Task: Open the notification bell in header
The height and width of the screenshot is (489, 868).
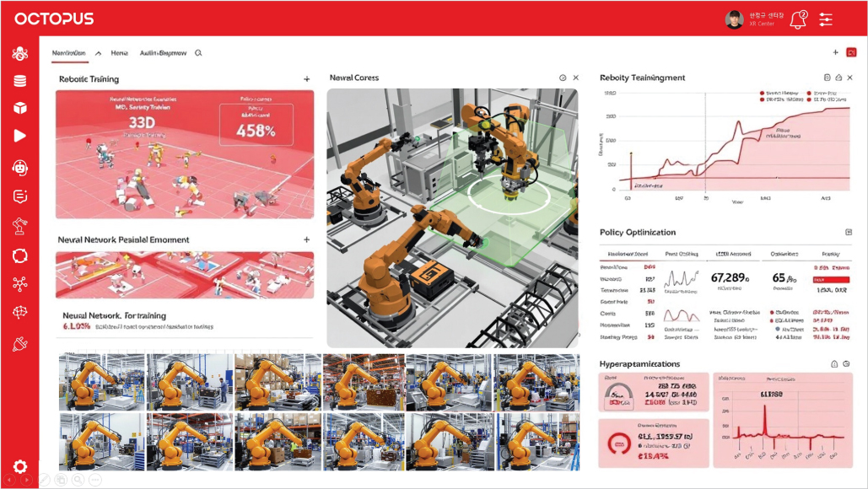Action: click(x=798, y=20)
